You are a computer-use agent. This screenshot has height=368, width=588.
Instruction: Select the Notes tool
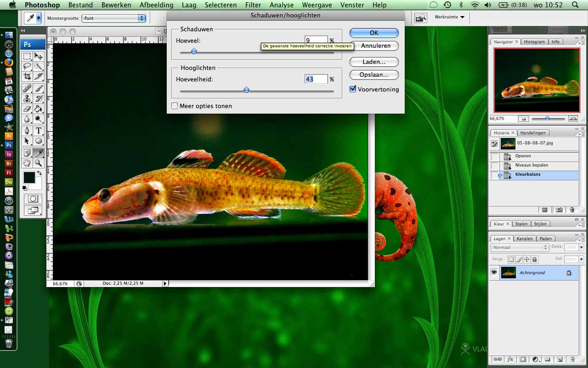coord(27,153)
